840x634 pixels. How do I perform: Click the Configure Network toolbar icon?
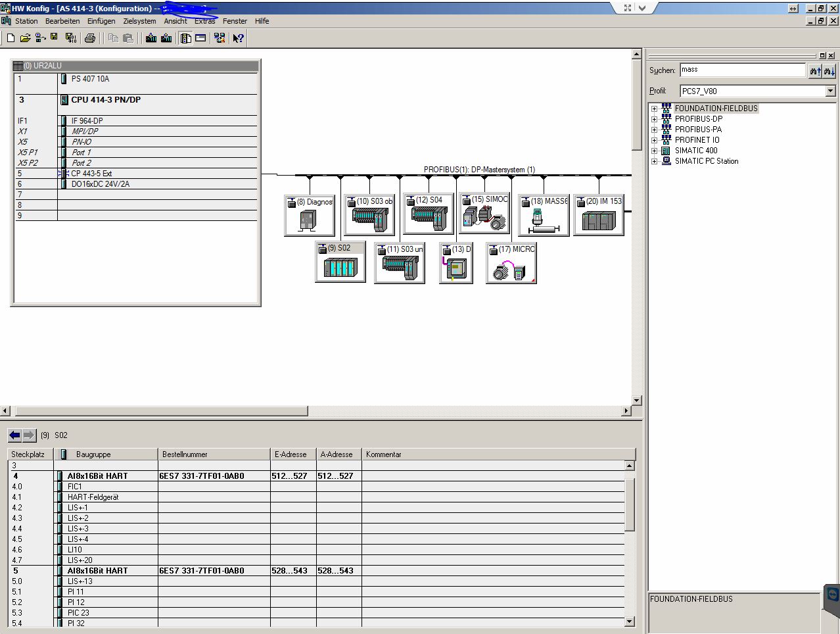click(220, 38)
